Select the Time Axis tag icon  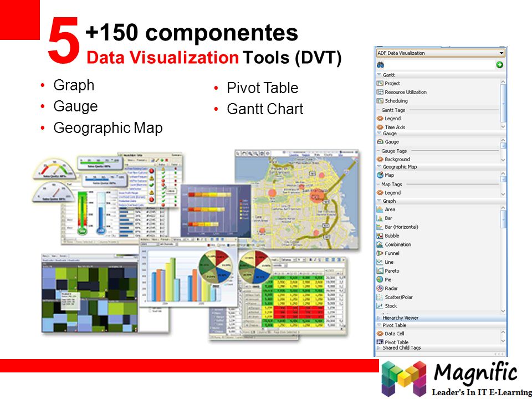(x=380, y=127)
